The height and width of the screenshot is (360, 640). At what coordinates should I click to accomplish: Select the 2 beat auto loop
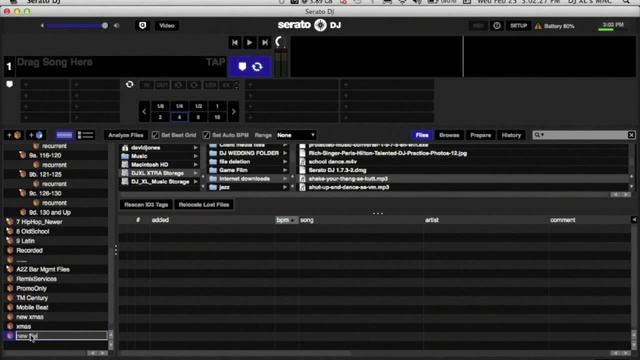(160, 118)
